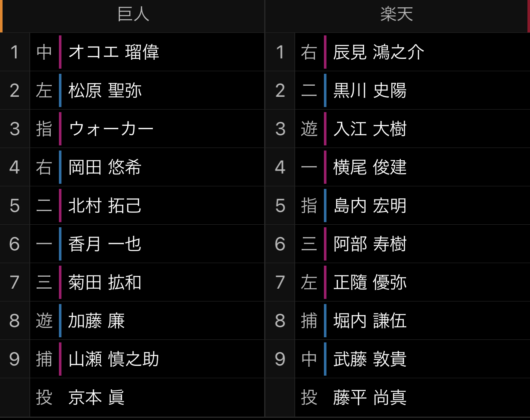Open player 菊田 拡和
Viewport: 530px width, 420px height.
pos(105,282)
